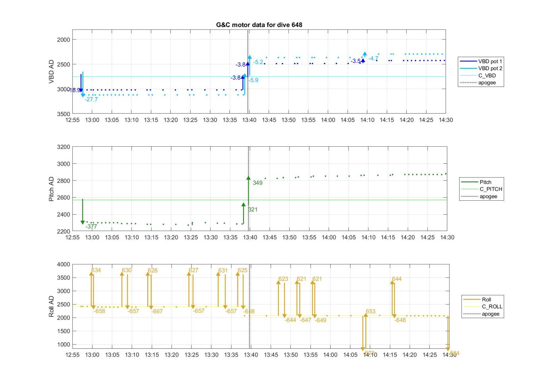
Task: Click the VBD plot's '14:30' time tick
Action: pyautogui.click(x=446, y=120)
